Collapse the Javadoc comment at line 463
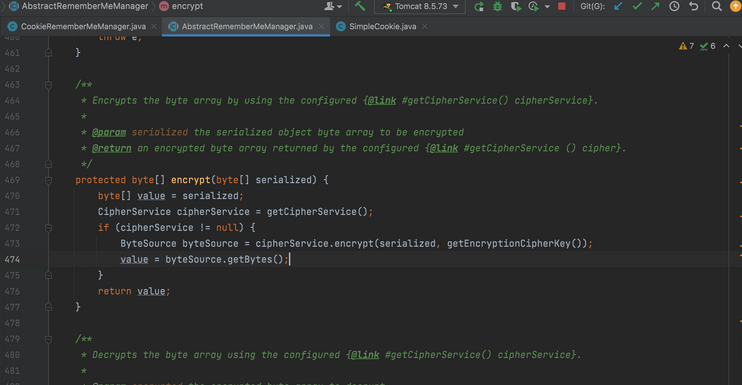Viewport: 742px width, 385px height. [x=48, y=85]
